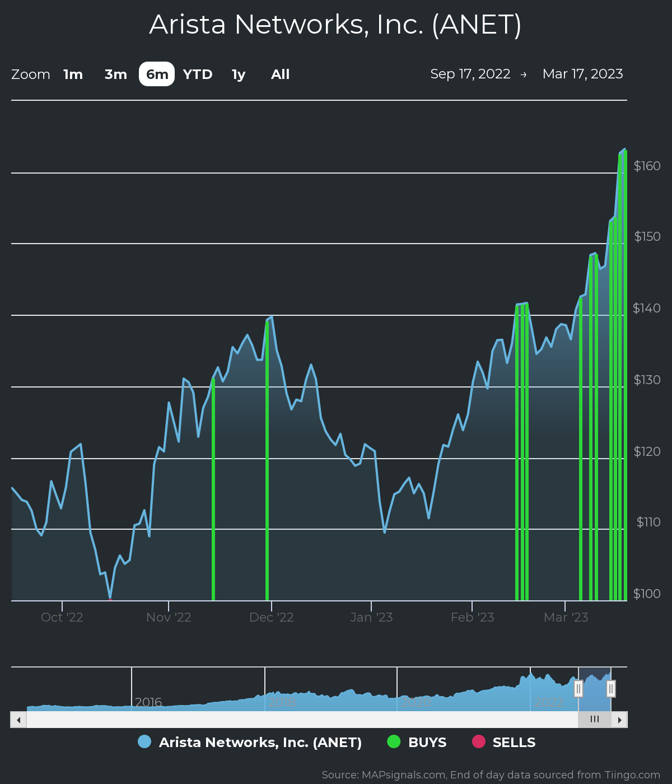Click the 2016 marker in navigator
This screenshot has width=672, height=784.
click(x=148, y=702)
